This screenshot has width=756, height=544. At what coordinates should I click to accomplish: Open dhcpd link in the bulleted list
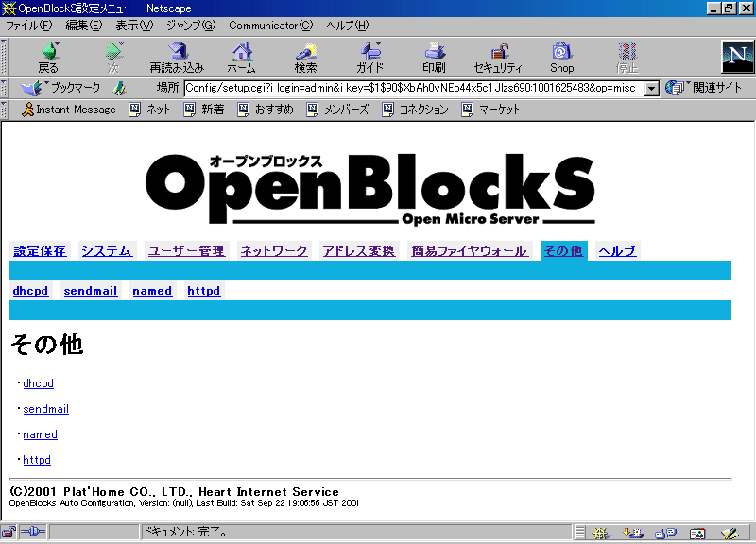(x=39, y=383)
